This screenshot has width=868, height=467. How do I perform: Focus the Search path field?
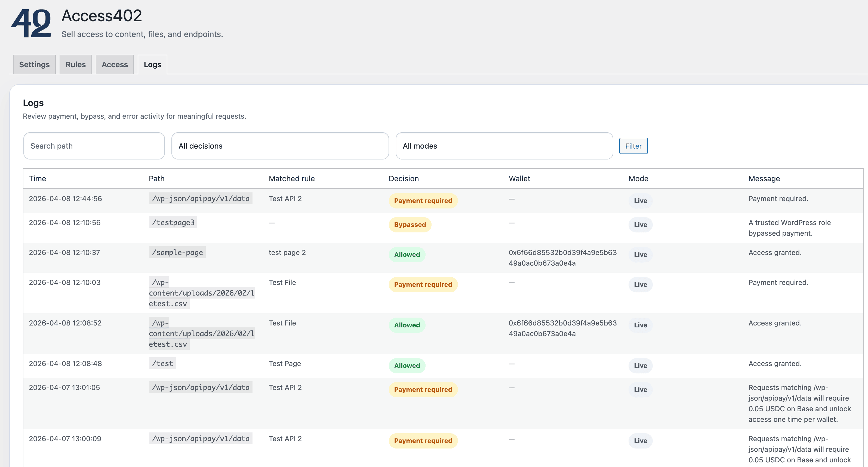coord(94,146)
